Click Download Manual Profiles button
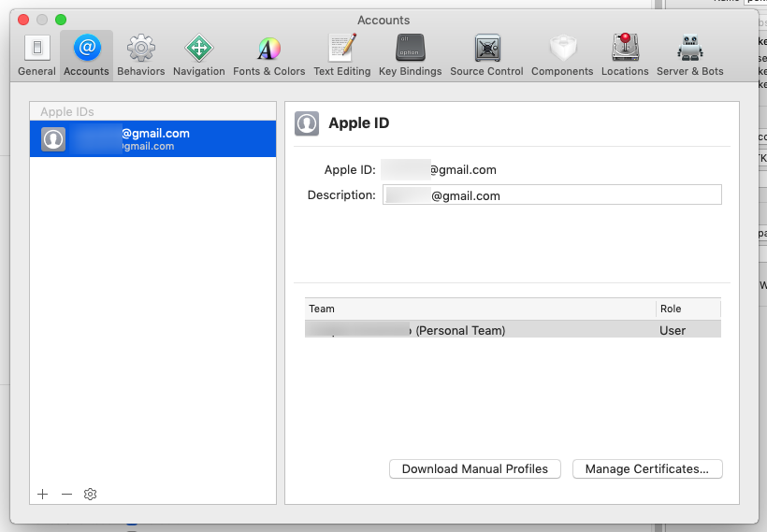Screen dimensions: 767x532 [475, 469]
